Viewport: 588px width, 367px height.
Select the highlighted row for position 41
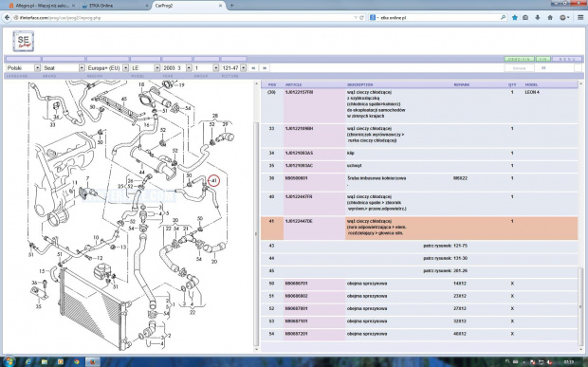(419, 228)
